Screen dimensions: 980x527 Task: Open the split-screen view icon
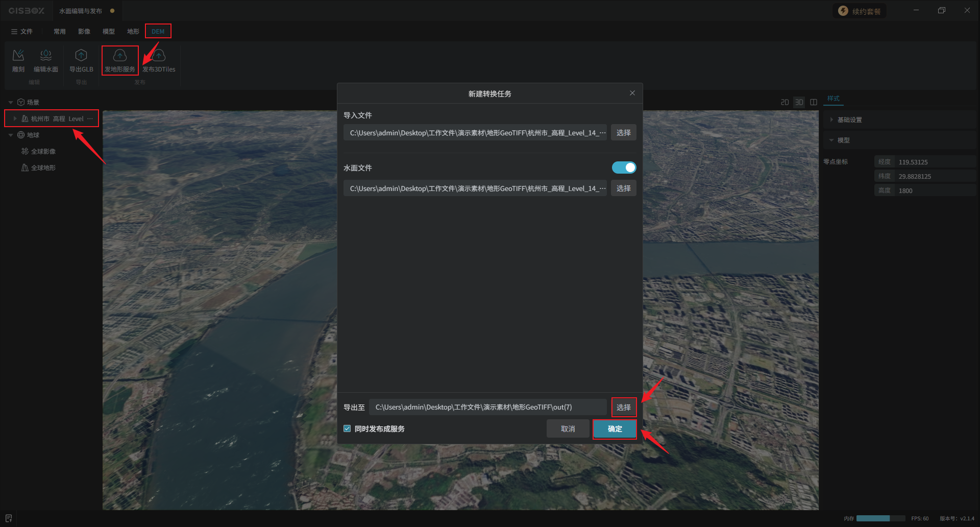click(814, 102)
